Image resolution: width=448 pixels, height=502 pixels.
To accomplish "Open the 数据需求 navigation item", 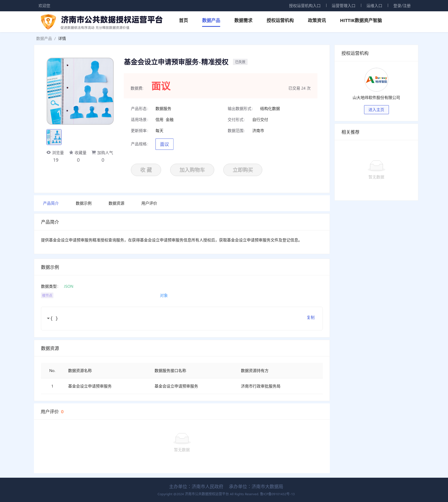I will (x=243, y=20).
